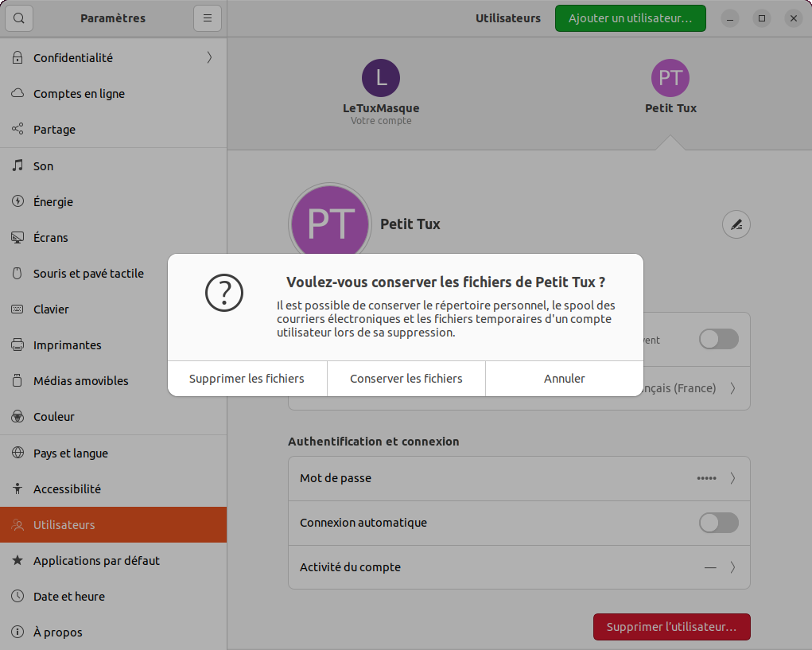This screenshot has width=812, height=650.
Task: Click the music note icon beside Son
Action: coord(17,165)
